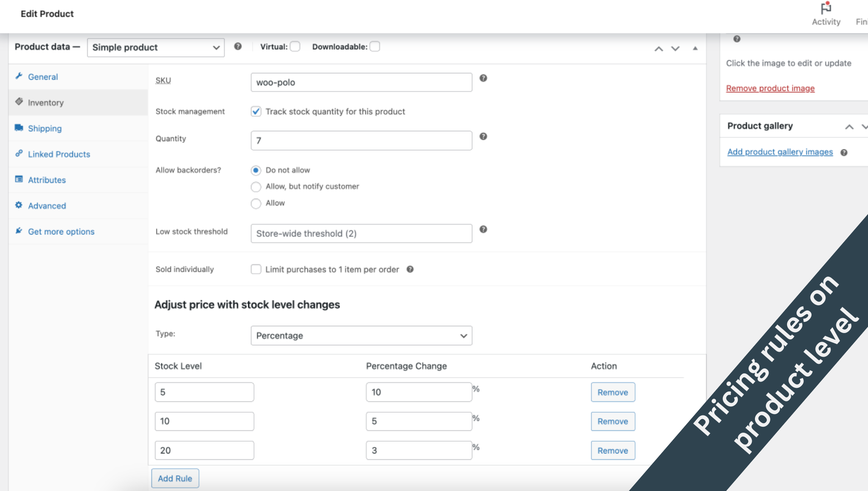Viewport: 868px width, 491px height.
Task: Click the Shipping truck icon
Action: coord(19,128)
